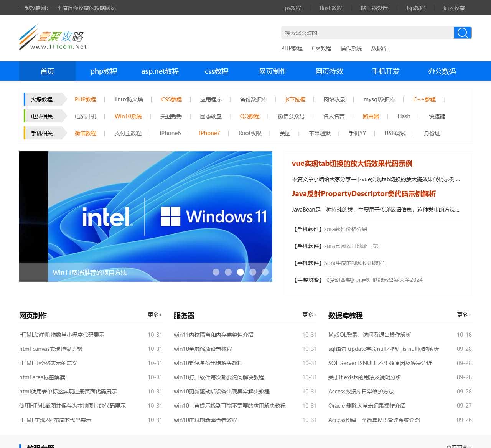The height and width of the screenshot is (448, 491).
Task: Click Win11取消推荐的项目方法 caption
Action: 90,273
